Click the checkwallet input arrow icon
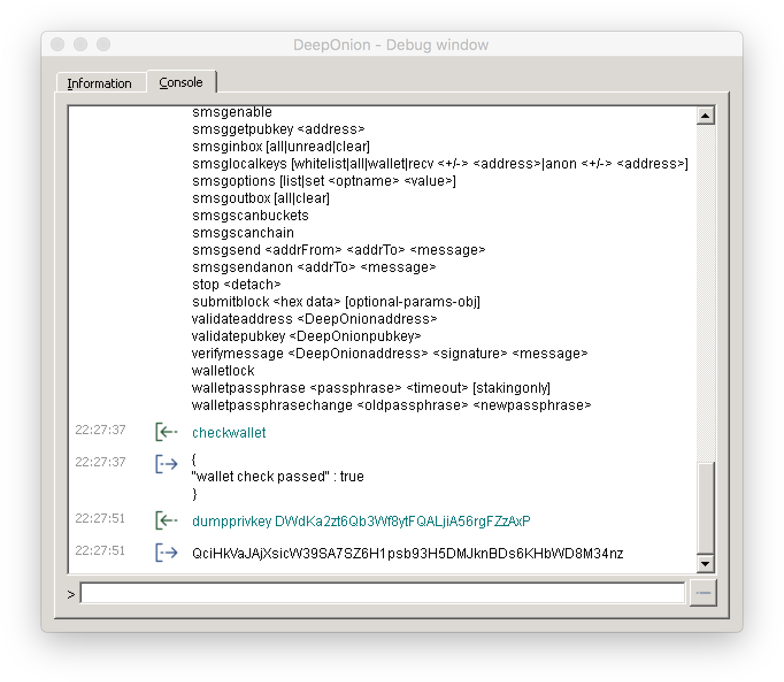Image resolution: width=784 pixels, height=682 pixels. click(x=167, y=431)
